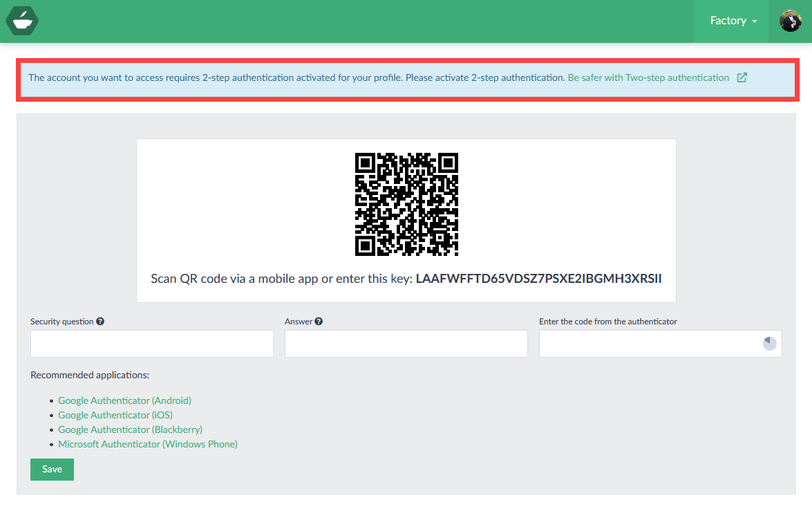
Task: Select the key LAAFWFFTD65VDSZ7PSXE2IBGMH3XRSII text
Action: (538, 279)
